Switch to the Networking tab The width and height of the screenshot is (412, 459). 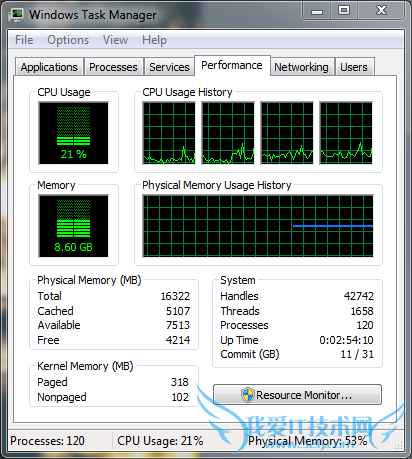[301, 67]
